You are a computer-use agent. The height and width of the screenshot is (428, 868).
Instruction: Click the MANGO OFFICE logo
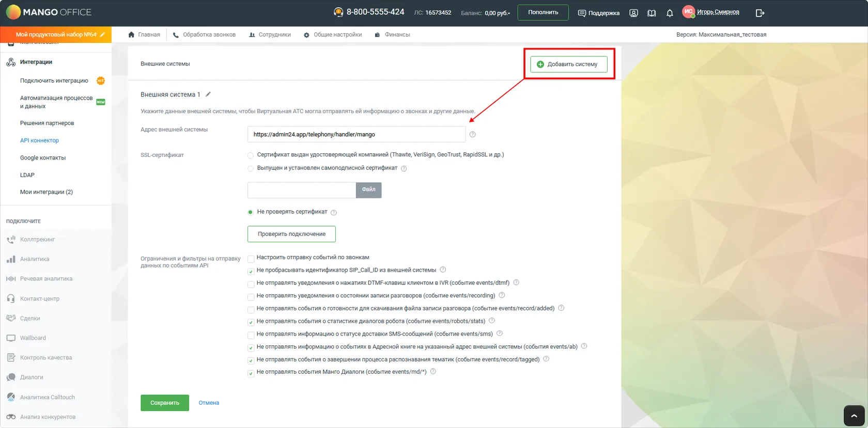click(49, 12)
